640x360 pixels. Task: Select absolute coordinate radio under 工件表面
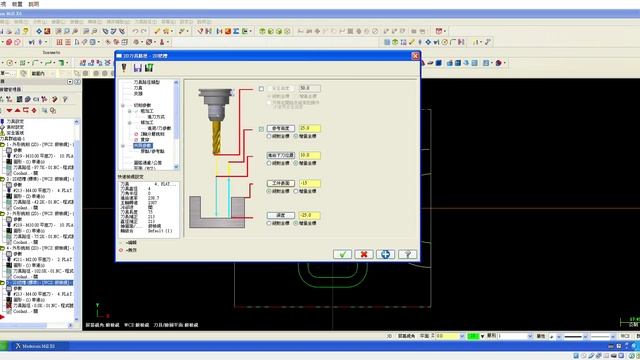269,191
